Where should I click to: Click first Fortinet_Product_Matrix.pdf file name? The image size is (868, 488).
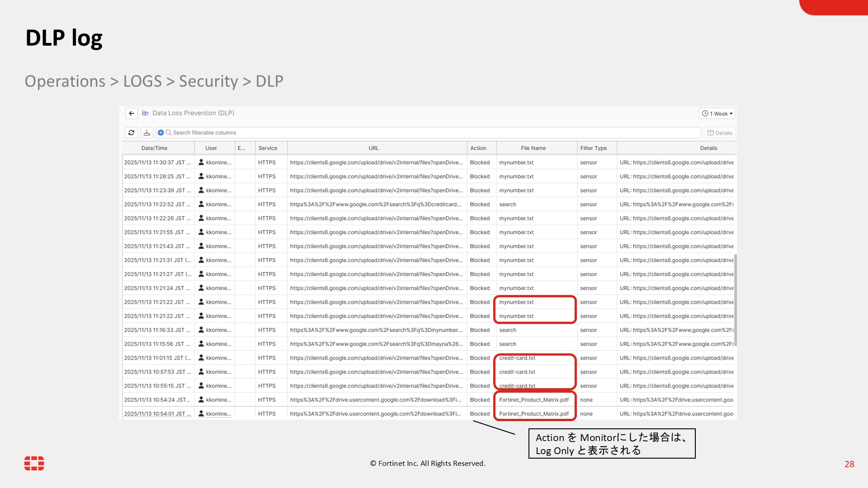[534, 400]
